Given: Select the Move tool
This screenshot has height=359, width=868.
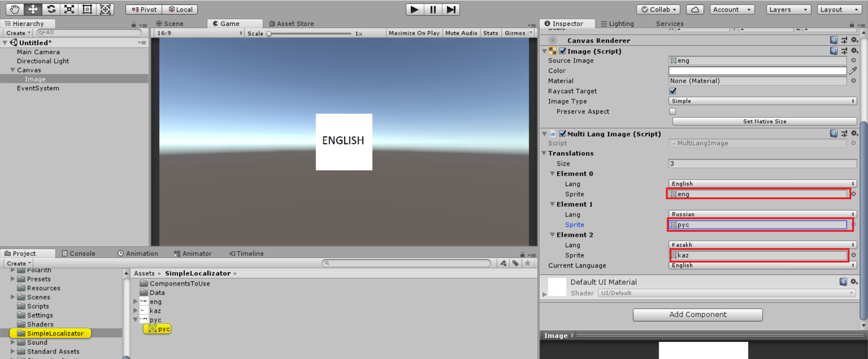Looking at the screenshot, I should coord(33,9).
